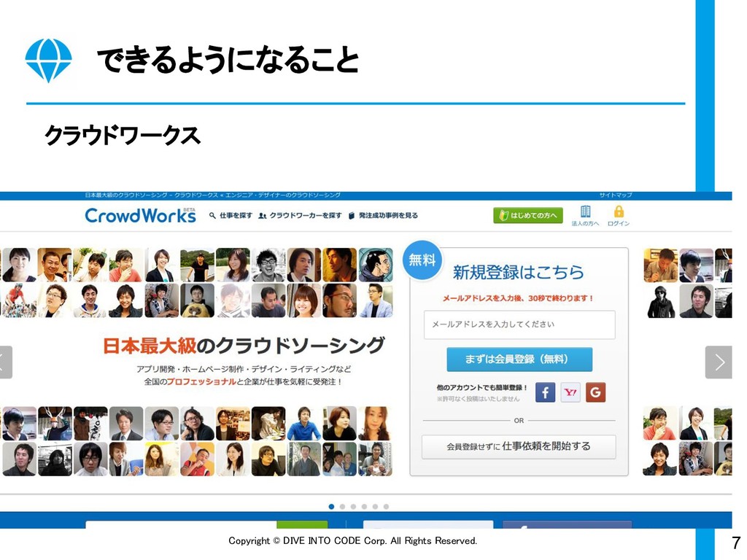Sign up with the Facebook icon
This screenshot has height=560, width=747.
point(546,392)
